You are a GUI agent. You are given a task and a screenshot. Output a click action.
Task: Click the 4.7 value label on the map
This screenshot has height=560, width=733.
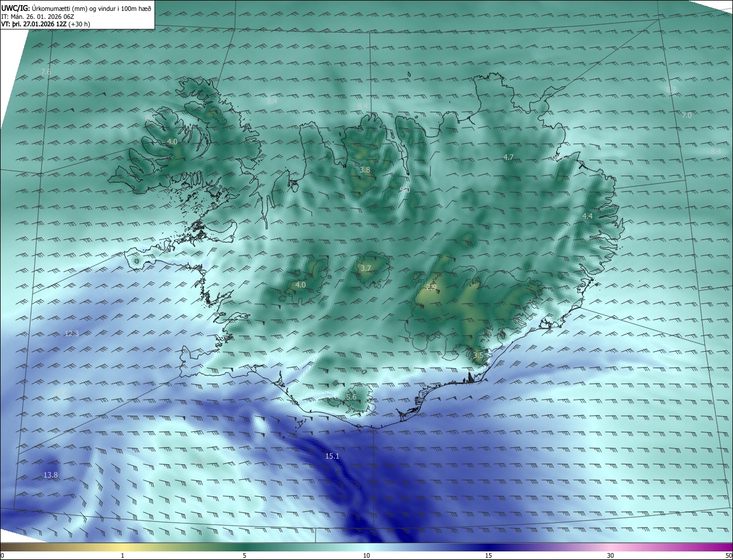[508, 157]
